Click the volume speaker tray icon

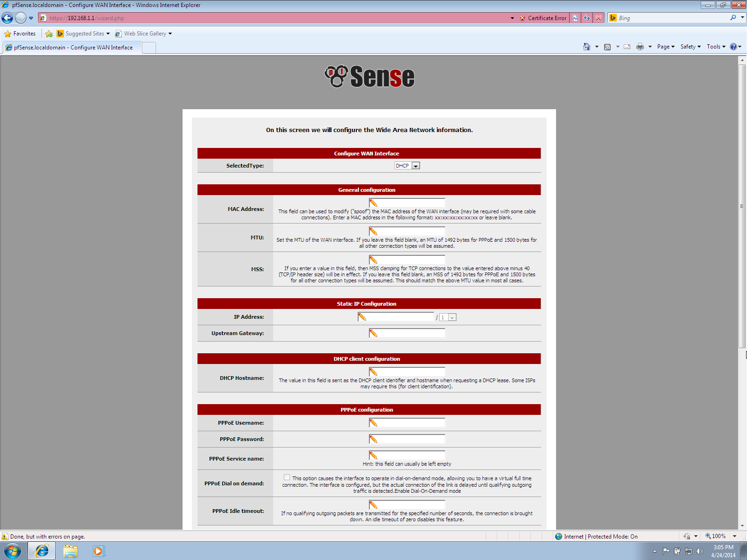[x=699, y=551]
